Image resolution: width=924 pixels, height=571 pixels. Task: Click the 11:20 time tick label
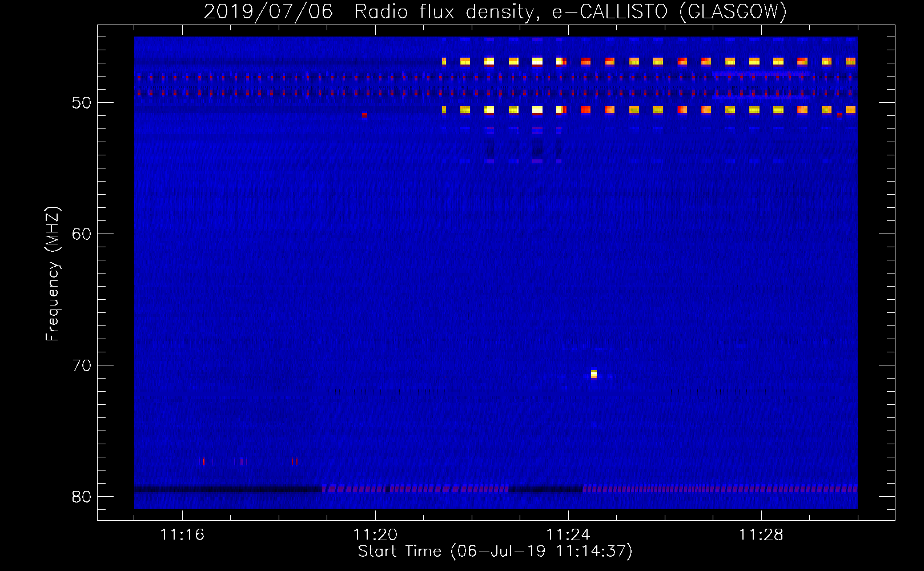coord(375,535)
